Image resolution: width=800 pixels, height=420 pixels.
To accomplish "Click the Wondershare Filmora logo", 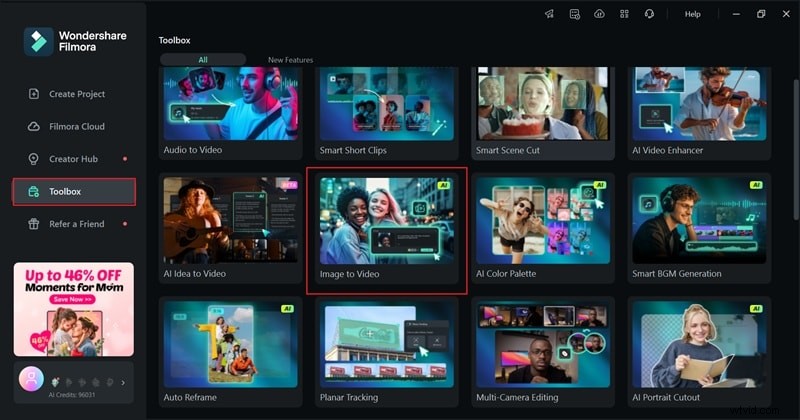I will coord(40,41).
